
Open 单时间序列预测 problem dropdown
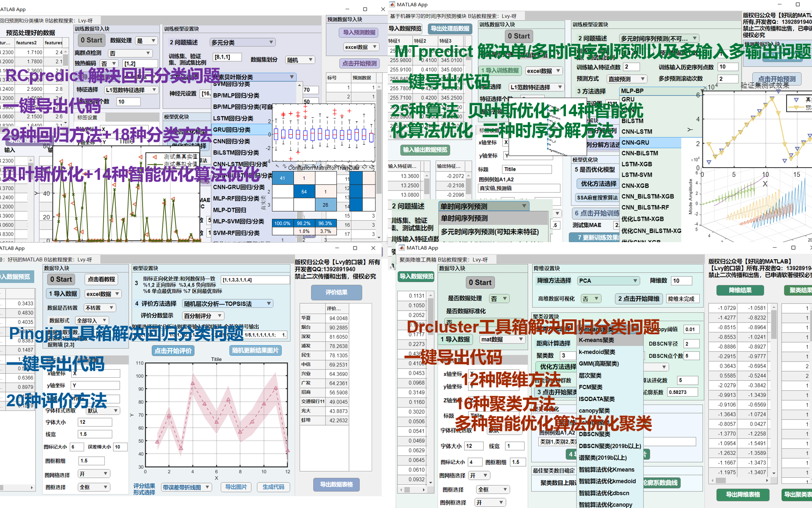[484, 206]
